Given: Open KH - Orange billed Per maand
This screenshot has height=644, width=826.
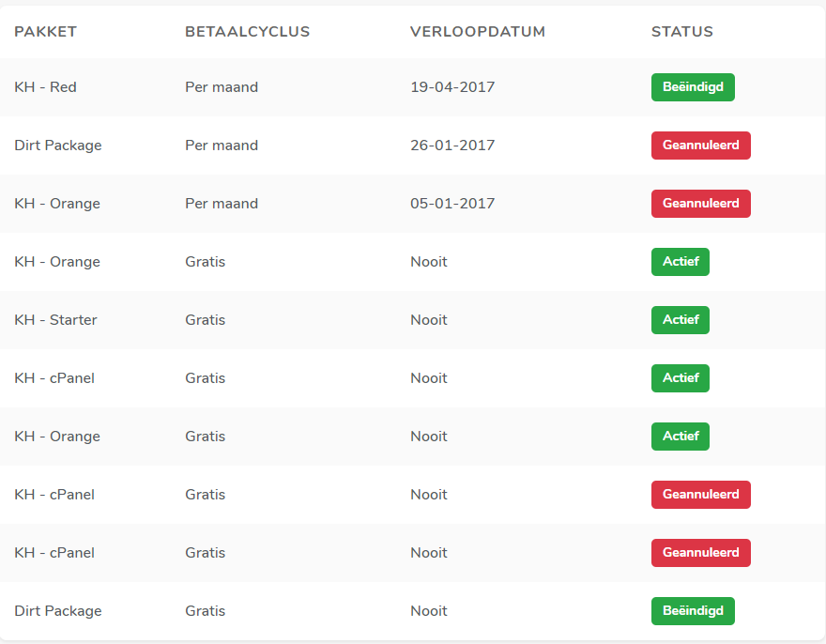Looking at the screenshot, I should (56, 204).
